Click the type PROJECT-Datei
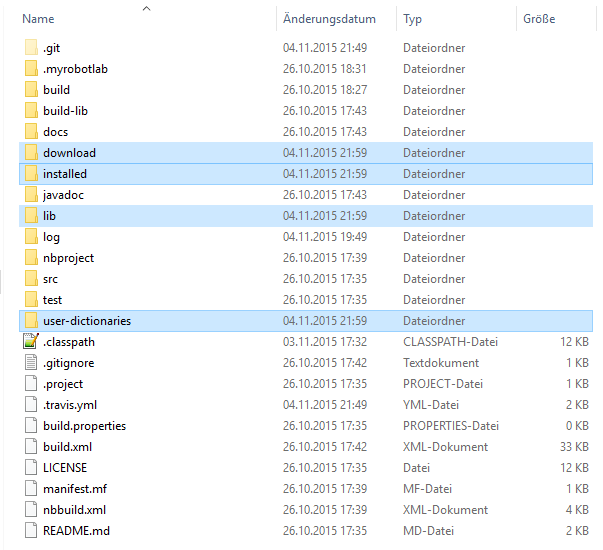603x550 pixels. click(x=443, y=383)
